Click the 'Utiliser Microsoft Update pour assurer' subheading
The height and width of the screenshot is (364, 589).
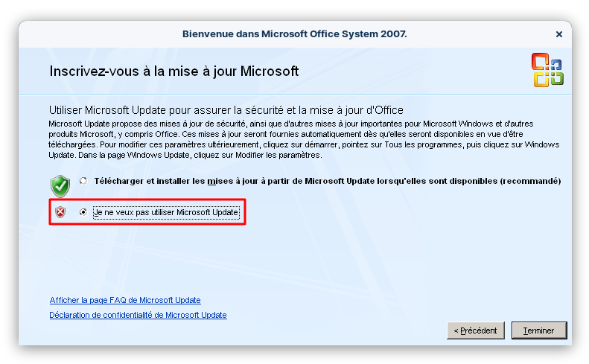pos(226,110)
